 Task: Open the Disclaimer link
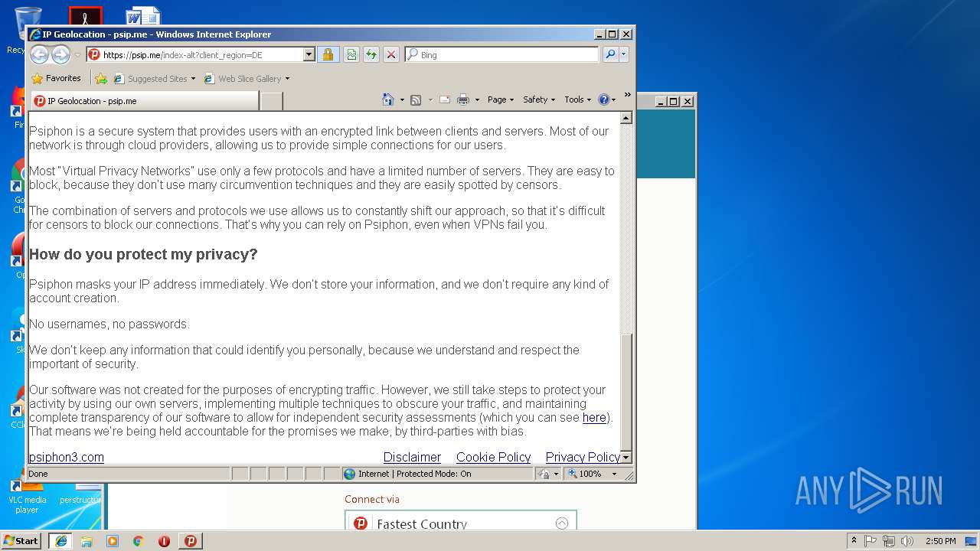[412, 458]
